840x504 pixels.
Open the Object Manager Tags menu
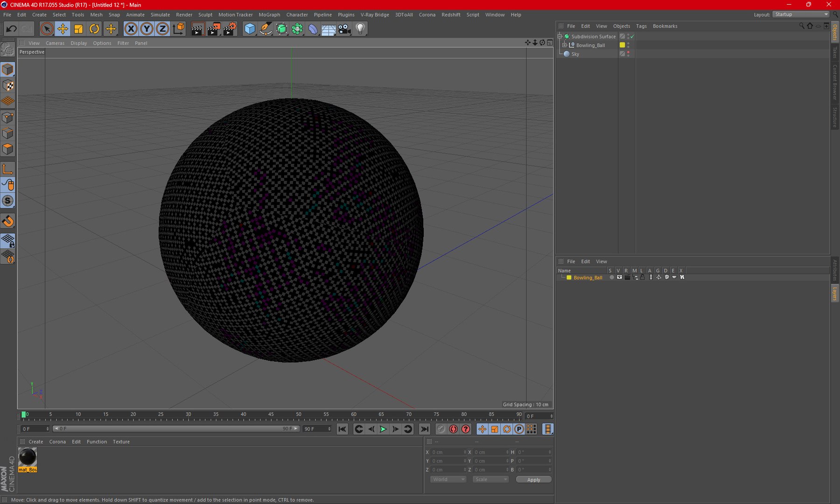tap(641, 26)
